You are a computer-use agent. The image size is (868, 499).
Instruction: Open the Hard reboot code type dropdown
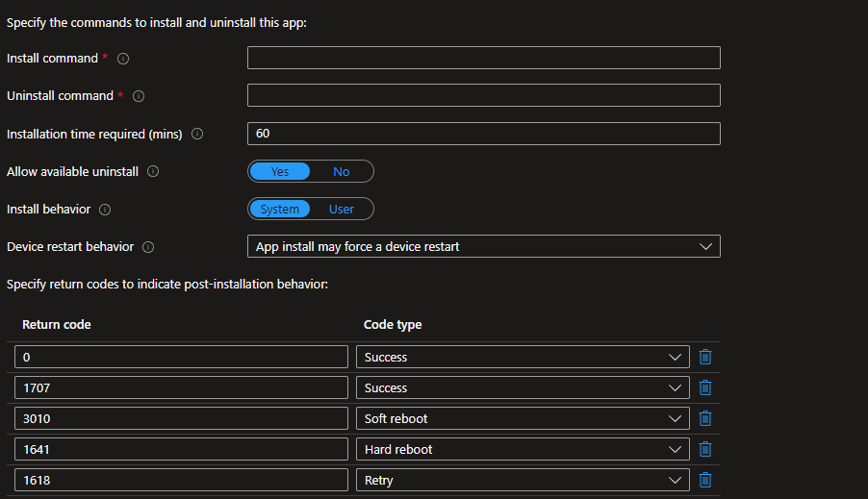click(523, 449)
